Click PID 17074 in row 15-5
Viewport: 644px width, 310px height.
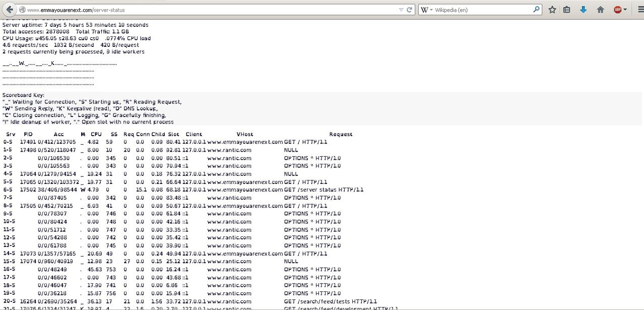(x=28, y=262)
